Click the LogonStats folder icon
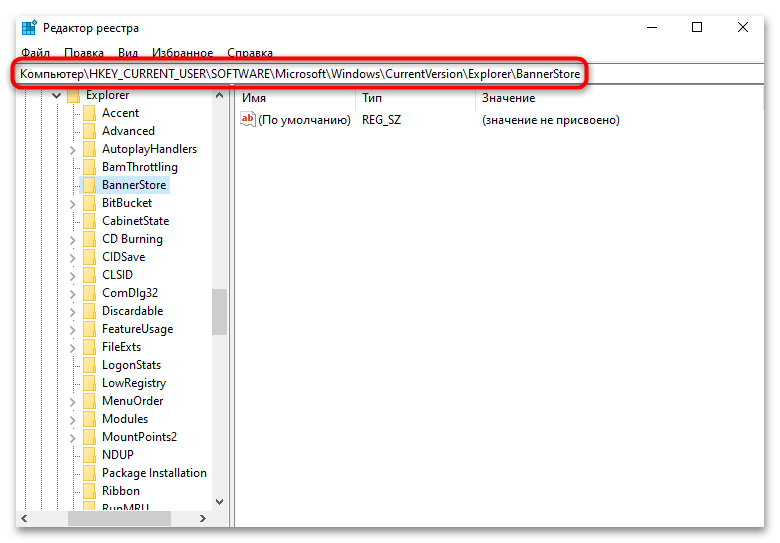This screenshot has width=780, height=543. 90,365
